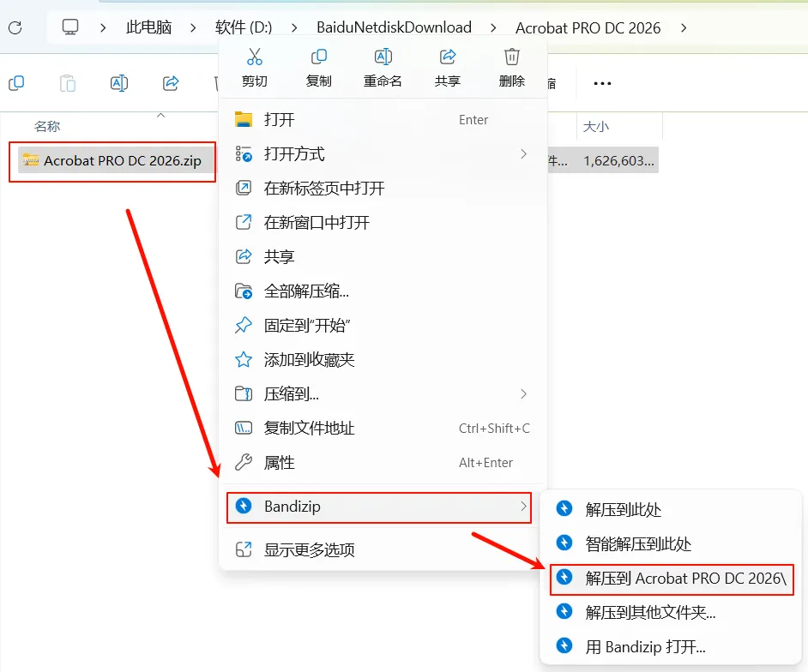Screen dimensions: 808x672
Task: Choose 解压到 Acrobat PRO DC 2026\
Action: tap(672, 579)
